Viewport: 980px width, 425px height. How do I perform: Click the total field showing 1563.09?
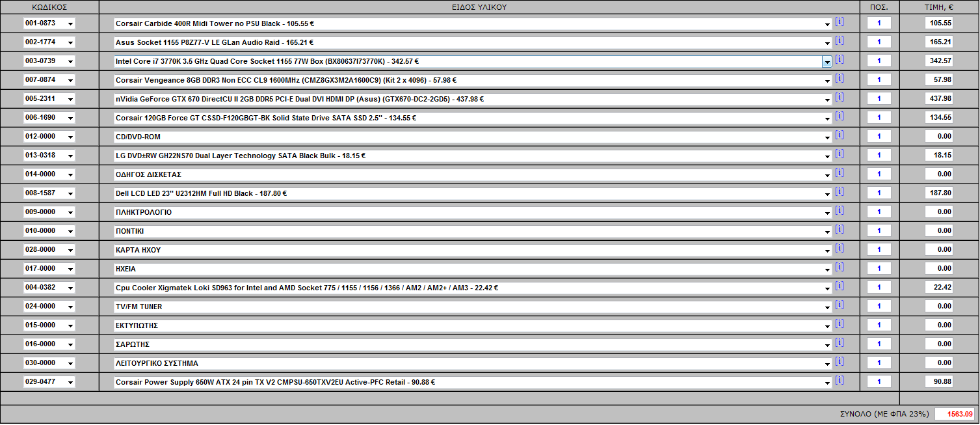pos(955,414)
